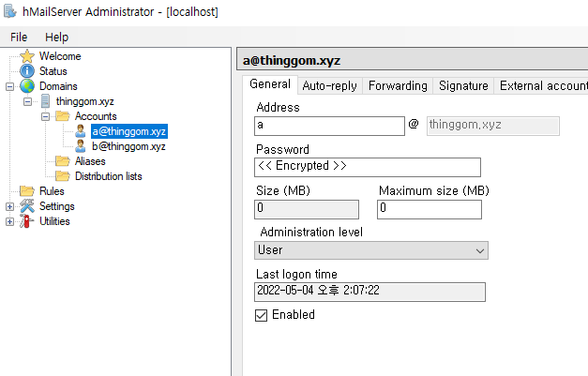Click the Aliases folder icon

[x=63, y=161]
